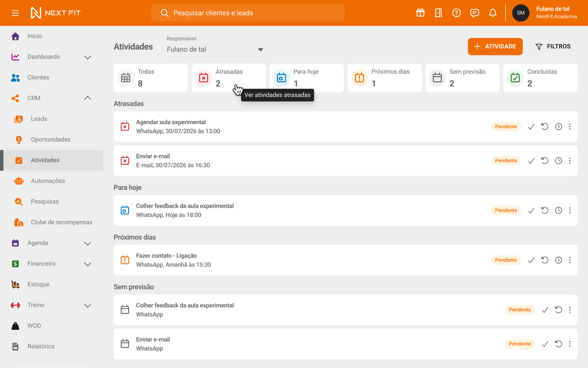Open the notifications bell
588x368 pixels.
(493, 13)
